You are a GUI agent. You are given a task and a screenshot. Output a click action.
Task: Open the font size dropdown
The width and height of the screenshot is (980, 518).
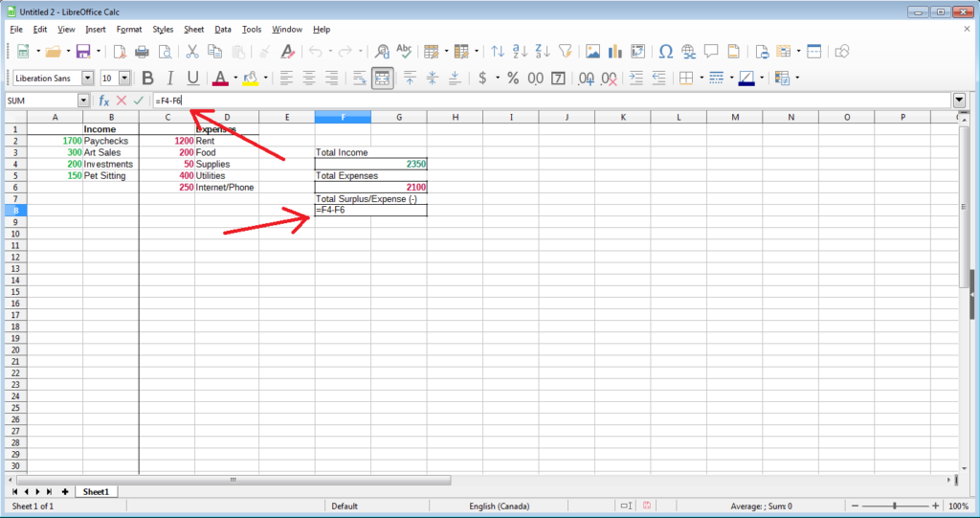[124, 79]
